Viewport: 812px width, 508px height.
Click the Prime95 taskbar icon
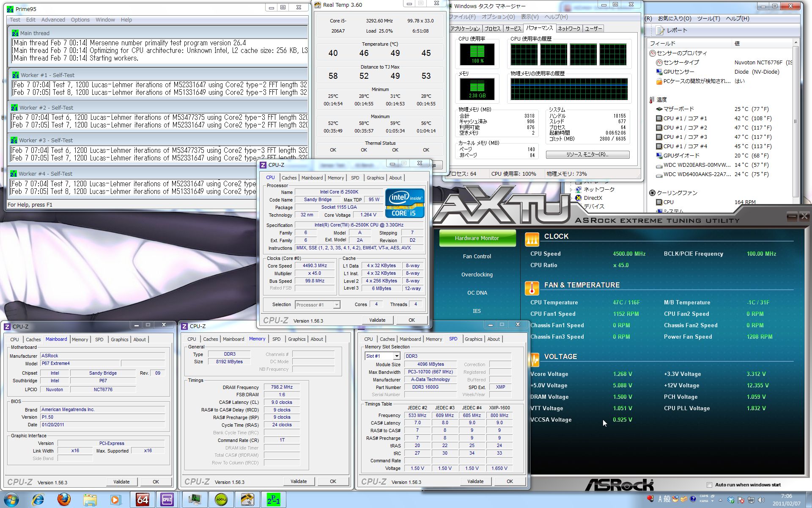273,500
